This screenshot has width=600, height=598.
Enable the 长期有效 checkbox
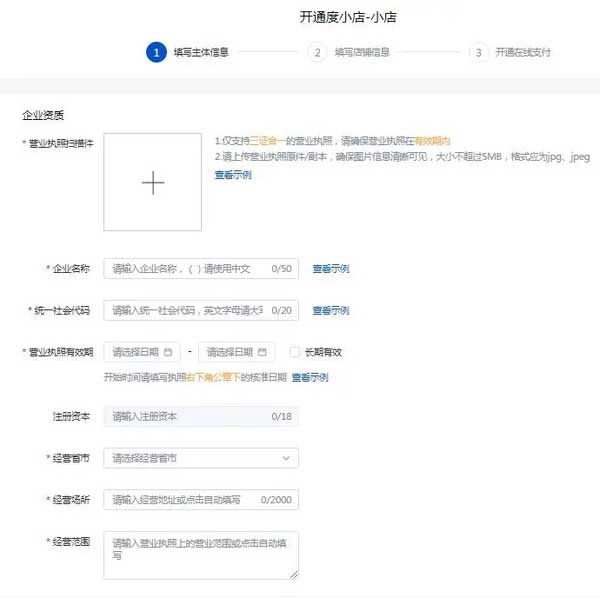[x=294, y=352]
